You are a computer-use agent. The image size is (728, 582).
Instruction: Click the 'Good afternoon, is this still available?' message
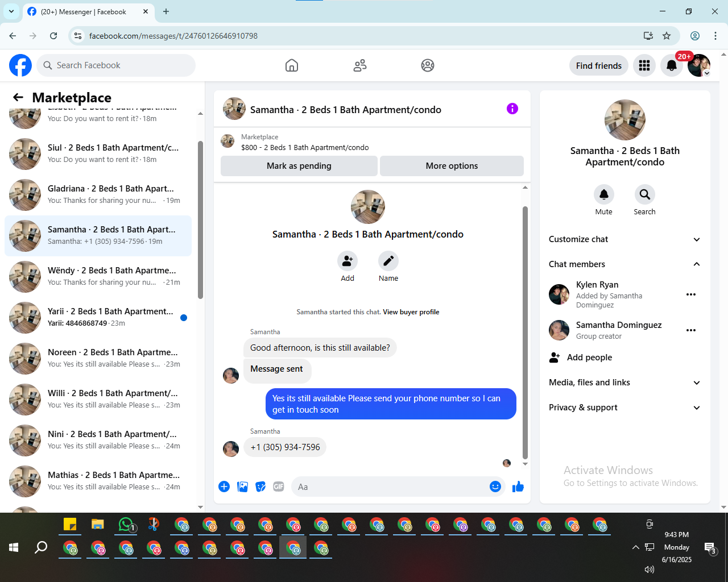320,348
